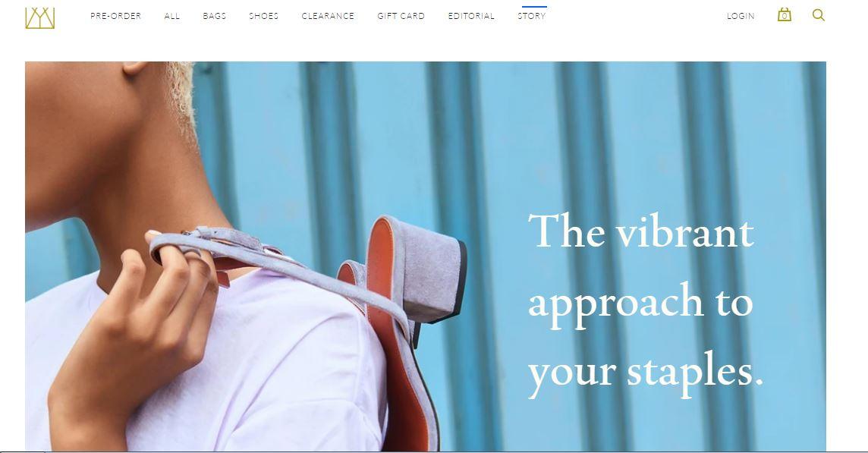Browse the SHOES category
Screen dimensions: 868x453
pos(263,16)
